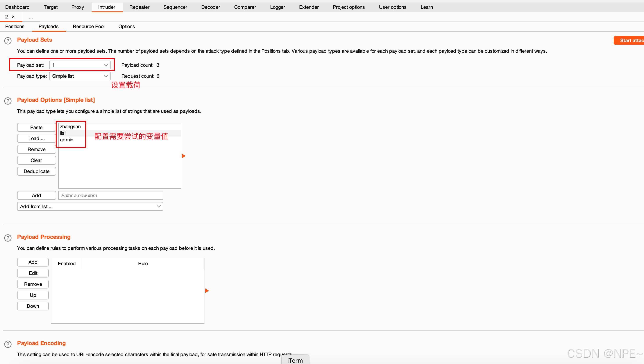644x364 pixels.
Task: Select the lisi payload entry
Action: (x=63, y=133)
